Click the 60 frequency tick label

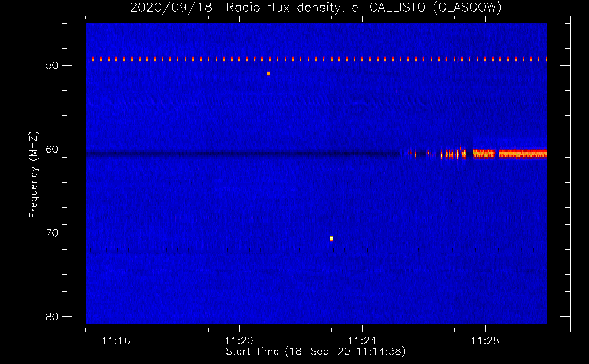coord(52,149)
